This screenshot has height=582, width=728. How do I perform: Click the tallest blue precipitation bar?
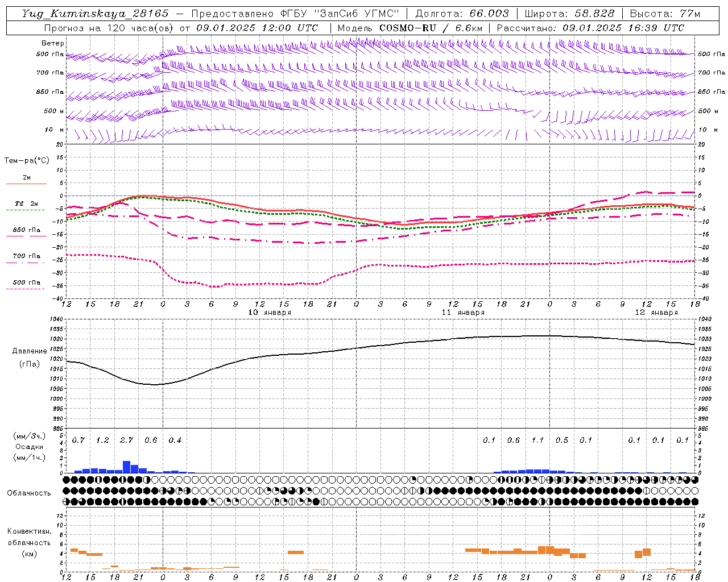tap(127, 467)
